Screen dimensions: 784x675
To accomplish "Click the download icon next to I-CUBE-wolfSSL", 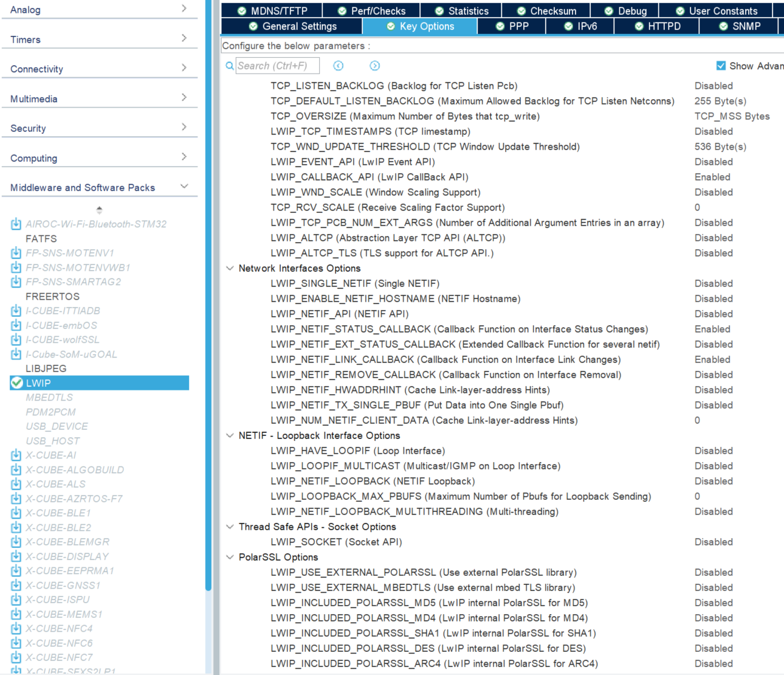I will click(x=15, y=340).
